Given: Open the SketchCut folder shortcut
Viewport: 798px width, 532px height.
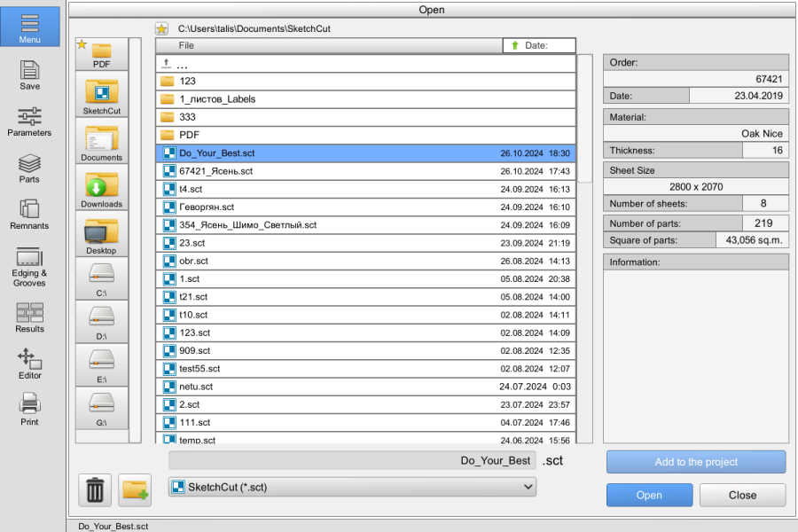Looking at the screenshot, I should click(102, 95).
